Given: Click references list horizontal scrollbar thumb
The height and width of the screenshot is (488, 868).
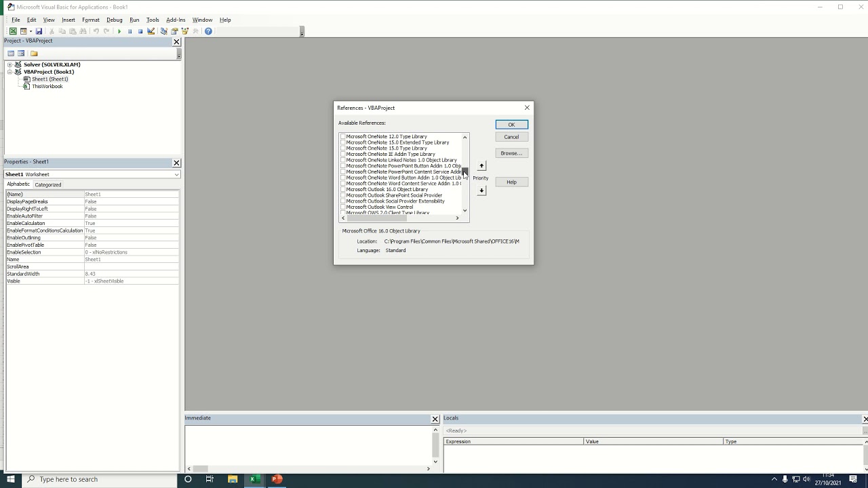Looking at the screenshot, I should tap(376, 218).
